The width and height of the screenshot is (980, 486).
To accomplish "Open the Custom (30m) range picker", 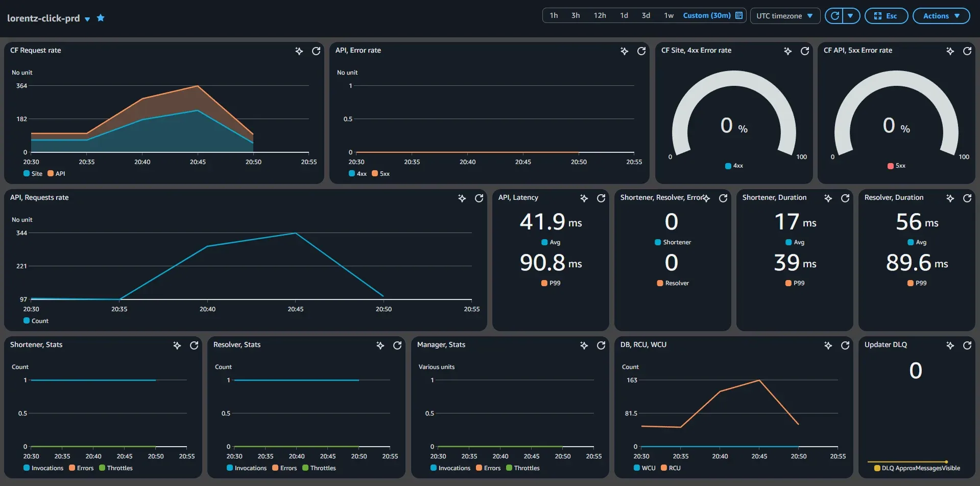I will (x=713, y=15).
